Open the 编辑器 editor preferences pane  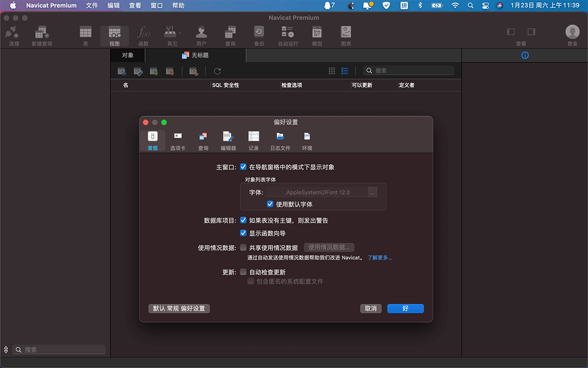228,140
